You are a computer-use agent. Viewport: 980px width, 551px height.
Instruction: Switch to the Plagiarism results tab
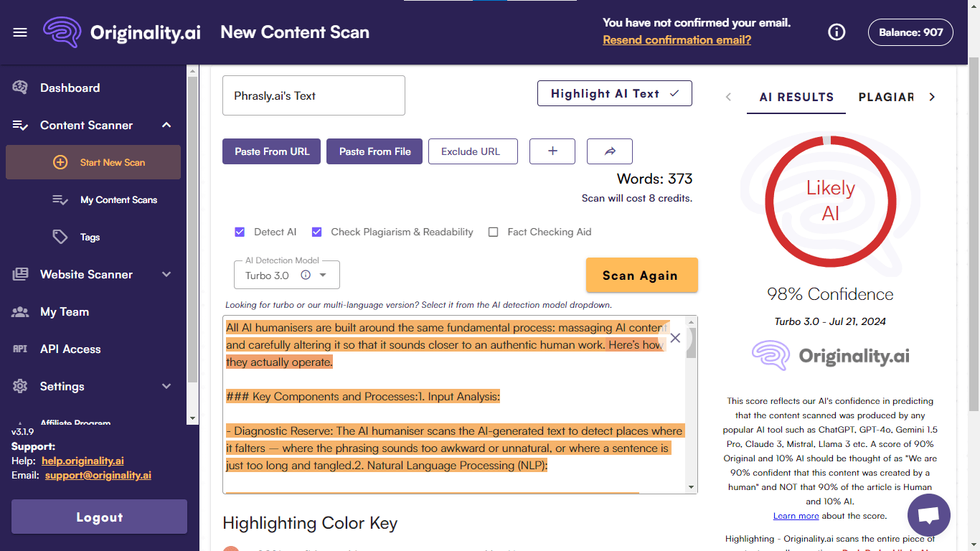[x=885, y=97]
